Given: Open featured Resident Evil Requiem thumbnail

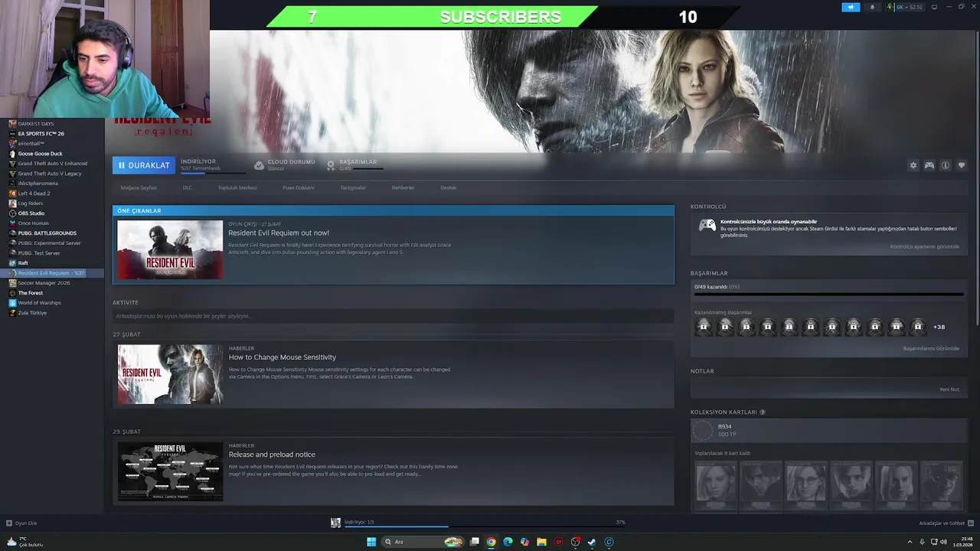Looking at the screenshot, I should pos(170,249).
